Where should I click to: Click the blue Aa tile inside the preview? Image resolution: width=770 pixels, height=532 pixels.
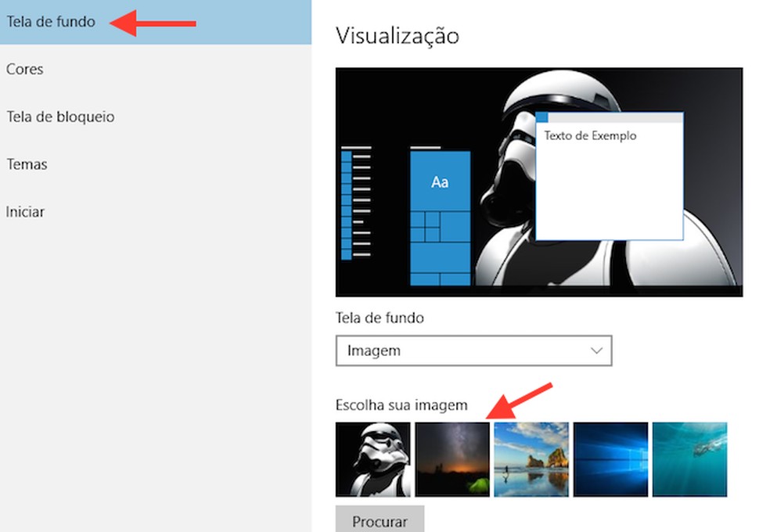tap(439, 182)
